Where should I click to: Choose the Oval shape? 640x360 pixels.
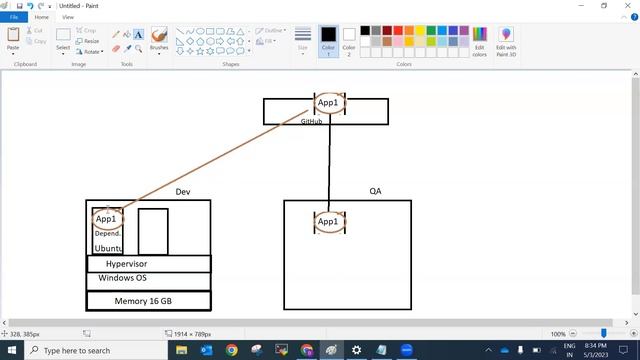tap(200, 31)
